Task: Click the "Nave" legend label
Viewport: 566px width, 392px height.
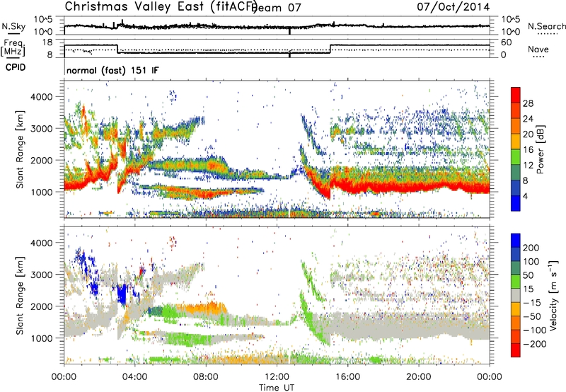Action: pos(538,50)
